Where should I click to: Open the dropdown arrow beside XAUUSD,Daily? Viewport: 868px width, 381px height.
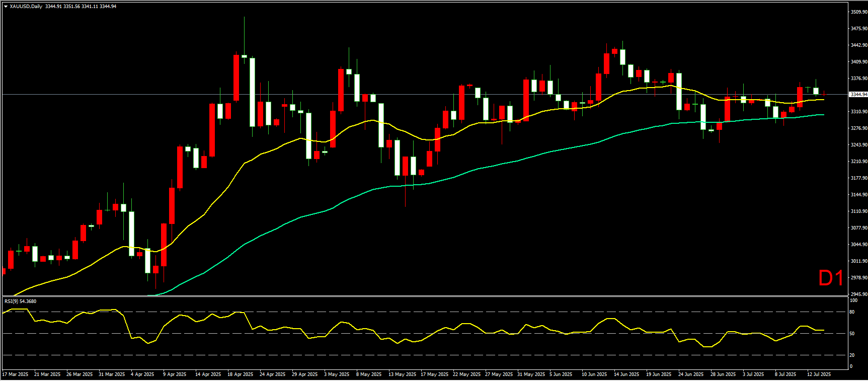(6, 7)
